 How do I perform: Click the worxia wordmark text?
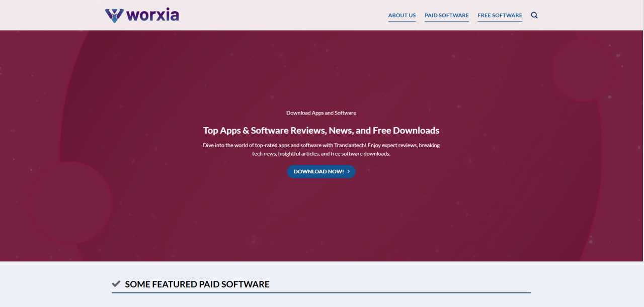pos(153,15)
